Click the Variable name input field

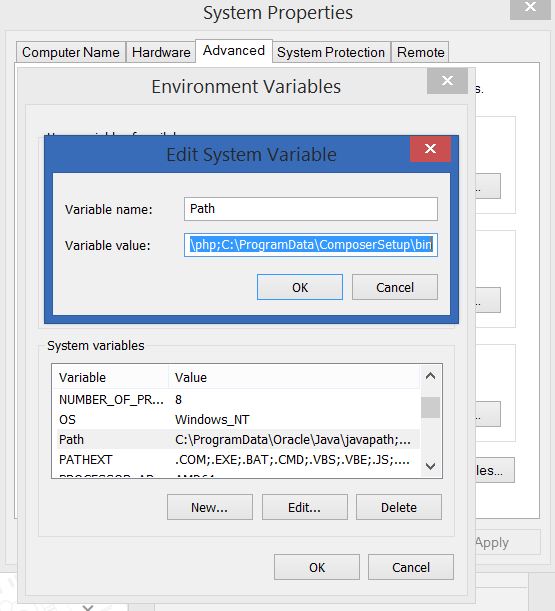[311, 209]
